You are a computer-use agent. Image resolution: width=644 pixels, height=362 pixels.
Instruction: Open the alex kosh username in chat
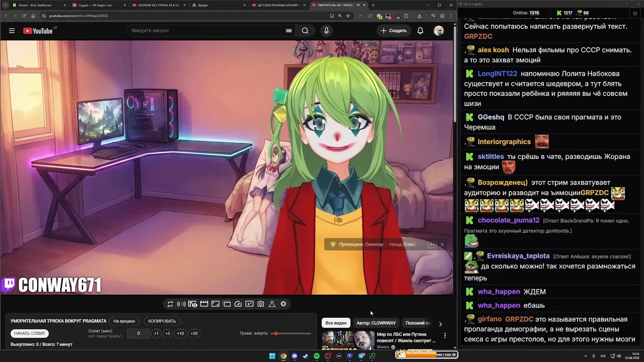click(x=493, y=50)
